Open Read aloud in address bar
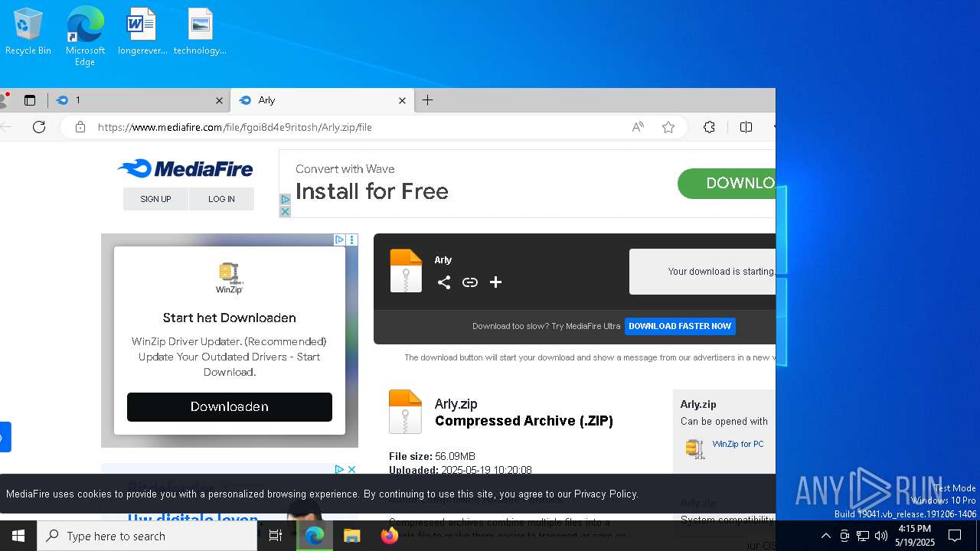Image resolution: width=980 pixels, height=551 pixels. point(638,127)
